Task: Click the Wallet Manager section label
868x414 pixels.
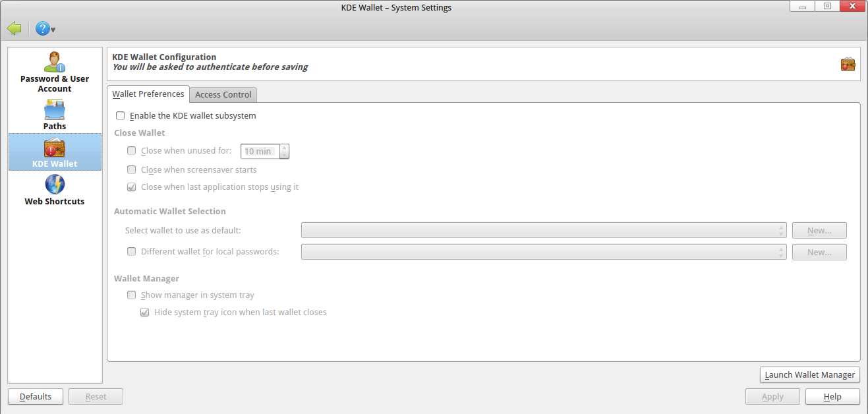Action: click(x=146, y=279)
